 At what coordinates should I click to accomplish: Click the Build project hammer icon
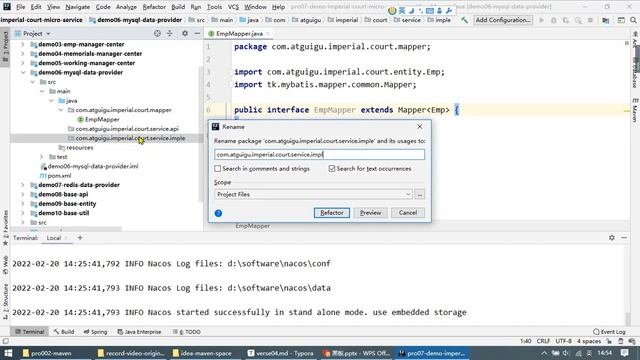point(464,20)
